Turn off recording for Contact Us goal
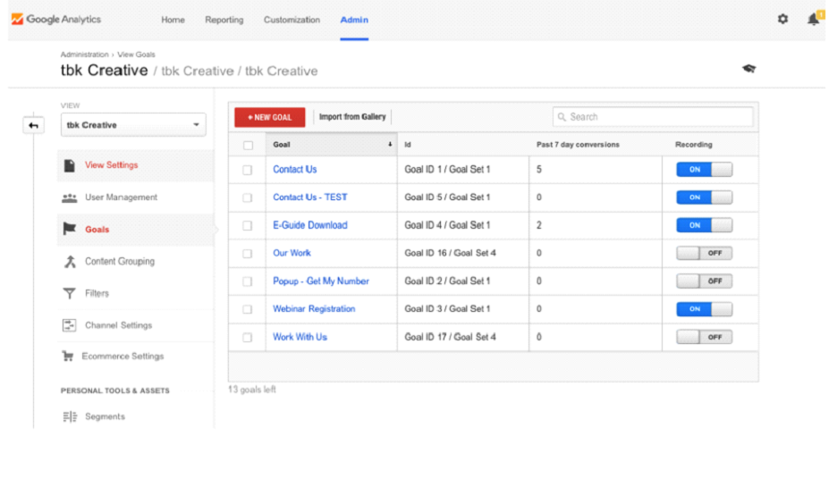 704,170
